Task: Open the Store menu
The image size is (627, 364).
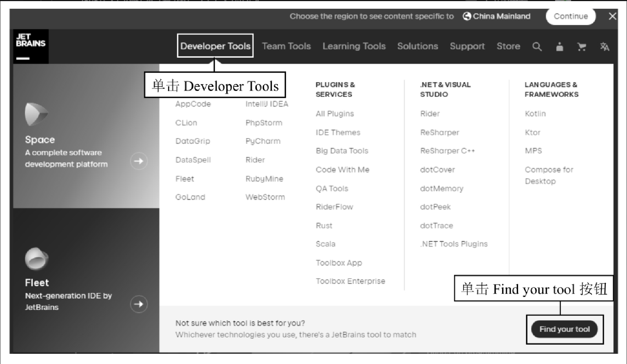Action: pyautogui.click(x=508, y=46)
